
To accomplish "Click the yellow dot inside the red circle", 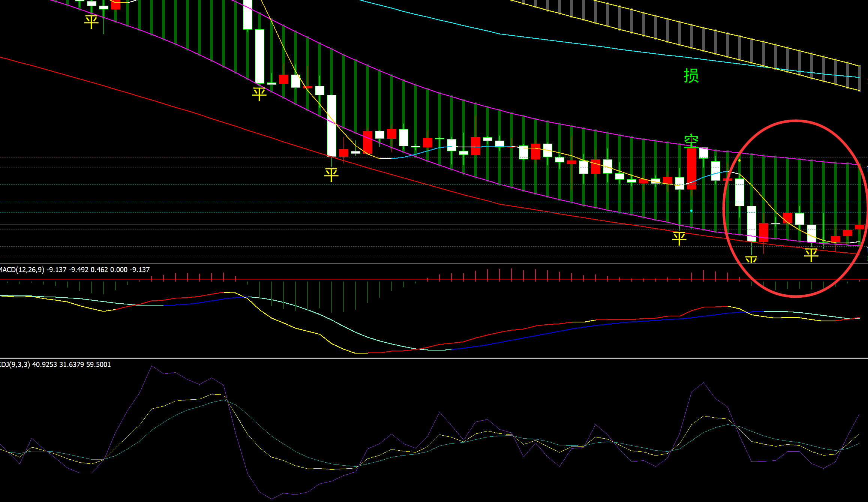I will (739, 160).
